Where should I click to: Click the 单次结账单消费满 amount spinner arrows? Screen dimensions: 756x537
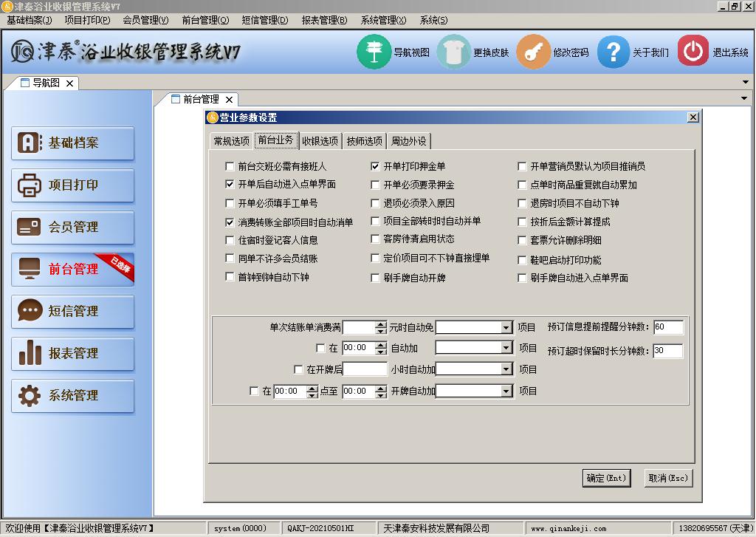pos(381,327)
